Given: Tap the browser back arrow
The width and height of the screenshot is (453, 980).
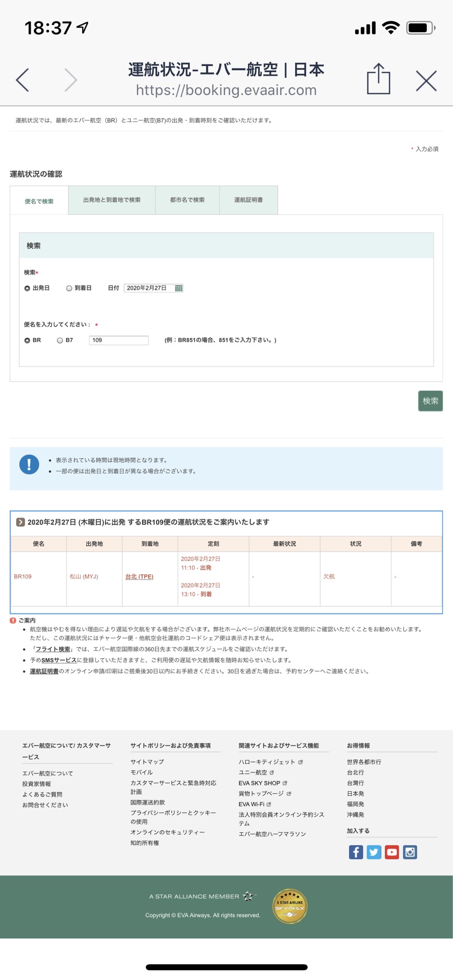Looking at the screenshot, I should pyautogui.click(x=22, y=80).
